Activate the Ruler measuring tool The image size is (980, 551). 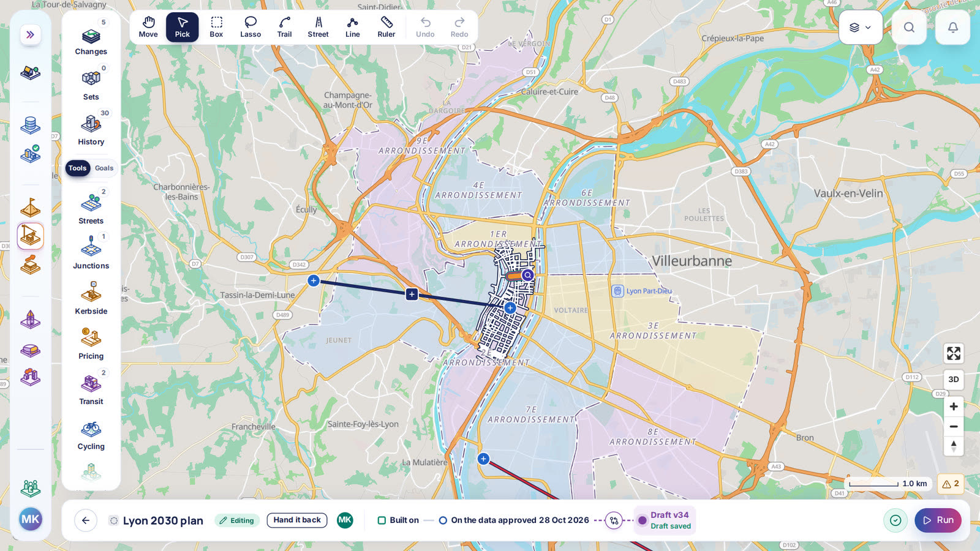click(x=386, y=28)
